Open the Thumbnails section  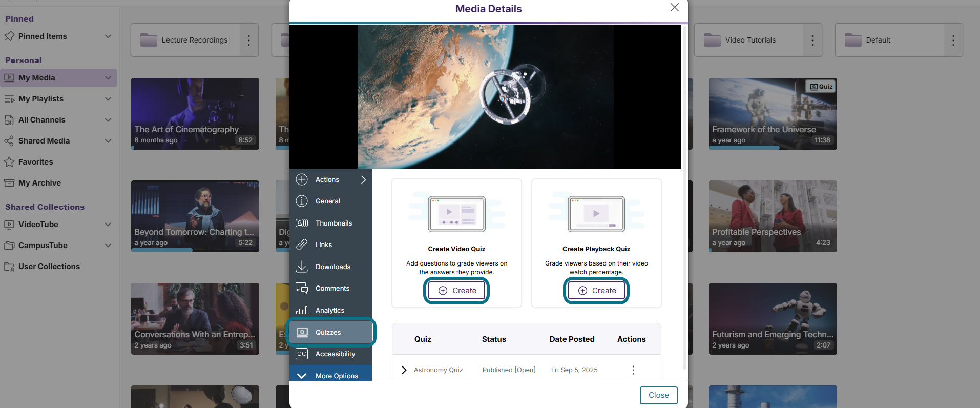click(x=330, y=223)
